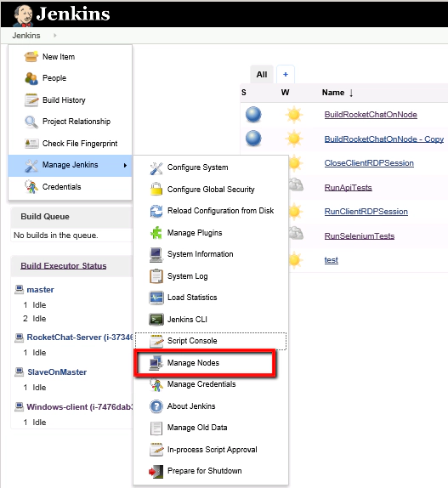
Task: Click the Credentials keys icon in sidebar
Action: tap(31, 187)
